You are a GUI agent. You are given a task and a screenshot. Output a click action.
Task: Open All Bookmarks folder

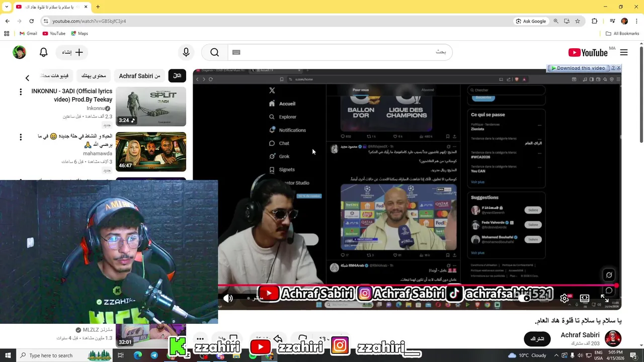[622, 33]
